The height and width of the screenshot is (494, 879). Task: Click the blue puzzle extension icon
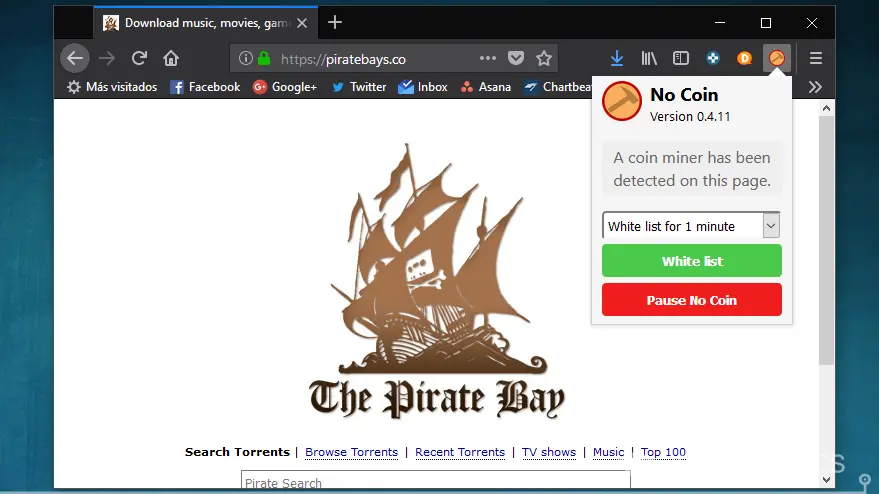[713, 58]
